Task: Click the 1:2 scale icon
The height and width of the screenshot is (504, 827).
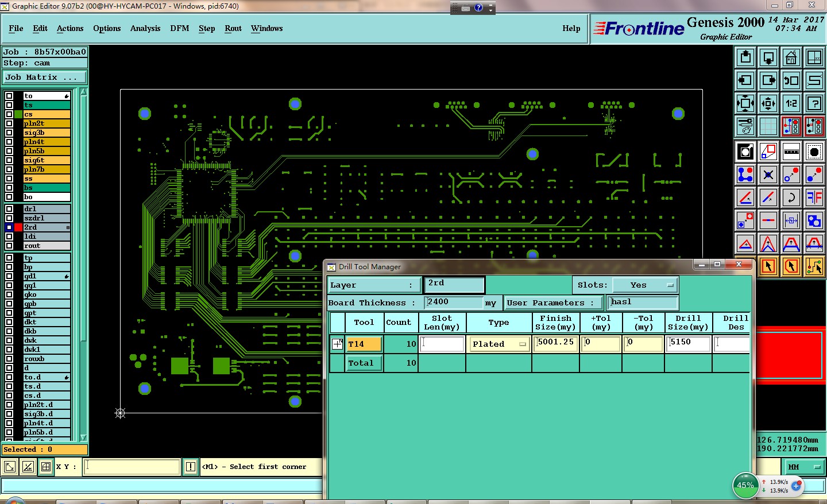Action: [791, 103]
